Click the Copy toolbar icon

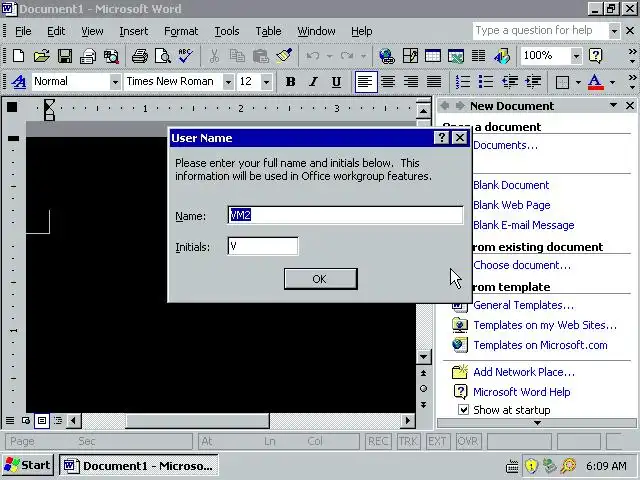point(237,56)
